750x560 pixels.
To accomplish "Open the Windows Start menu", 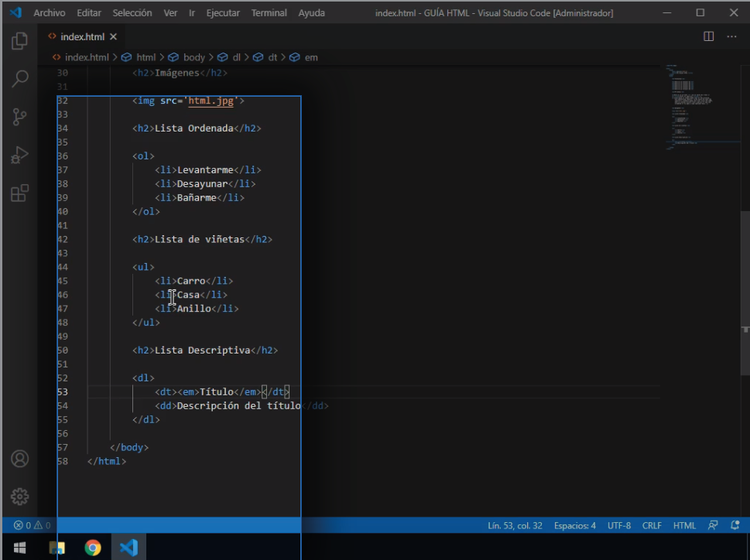I will tap(19, 546).
